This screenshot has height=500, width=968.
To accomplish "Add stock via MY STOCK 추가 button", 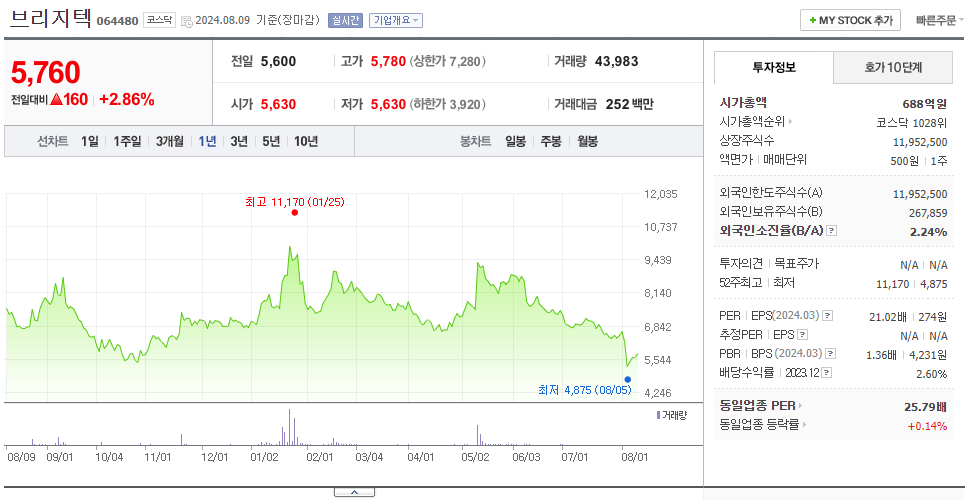I will click(851, 20).
